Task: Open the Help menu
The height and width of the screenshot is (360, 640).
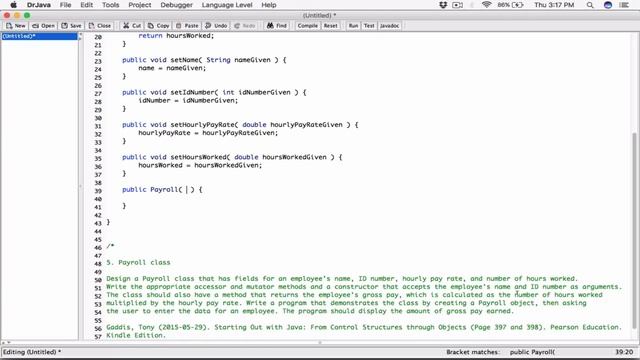Action: coord(269,5)
